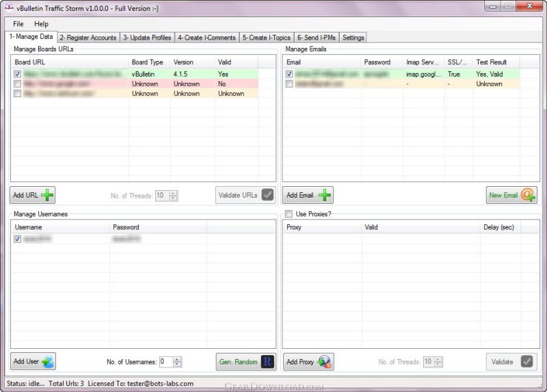This screenshot has width=547, height=392.
Task: Click the Password header in usernames list
Action: pyautogui.click(x=158, y=227)
